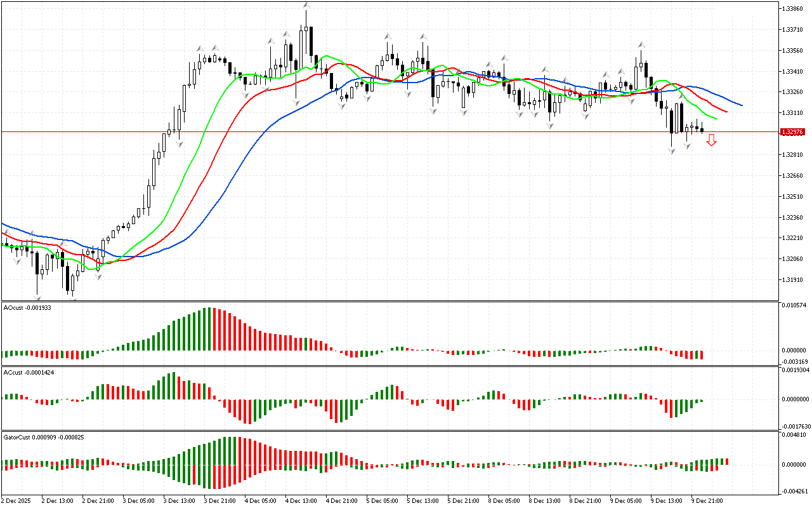Click the 5 Dec 13:00 time label
Image resolution: width=812 pixels, height=508 pixels.
tap(422, 500)
